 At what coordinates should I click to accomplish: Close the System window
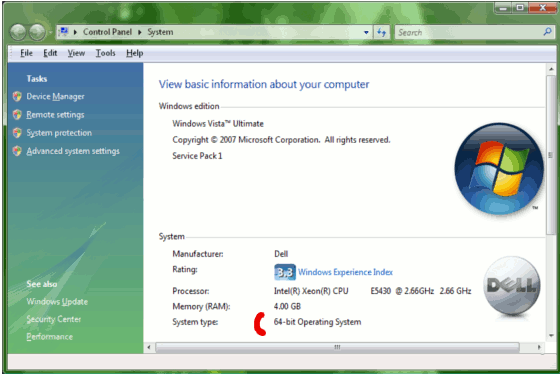(x=542, y=8)
